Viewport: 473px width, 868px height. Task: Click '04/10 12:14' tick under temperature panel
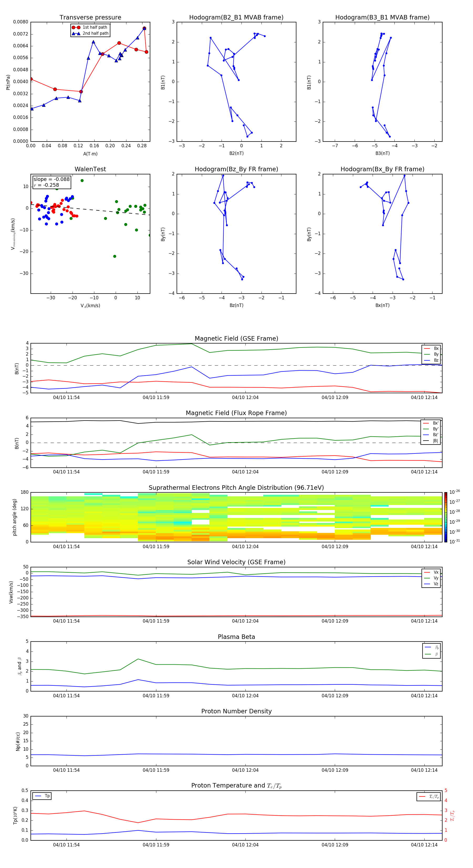[424, 845]
